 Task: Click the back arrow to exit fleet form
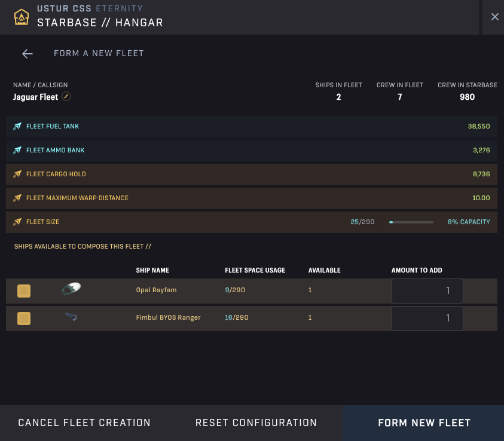(27, 54)
